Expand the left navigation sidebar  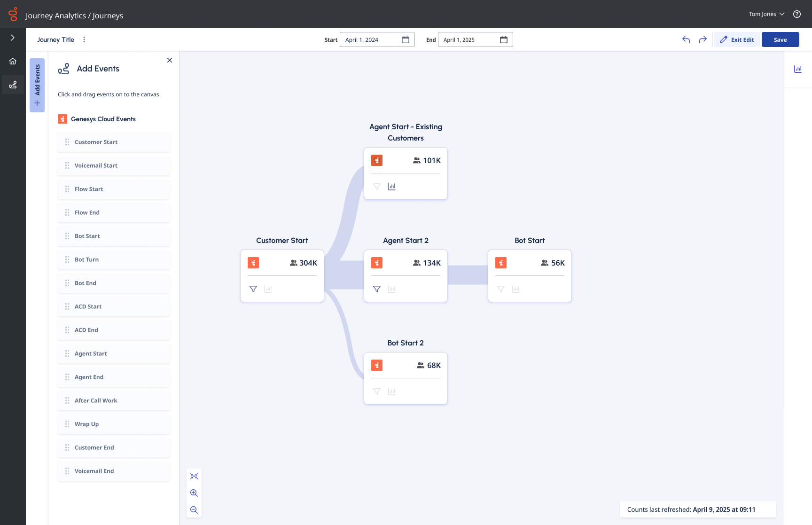[13, 38]
